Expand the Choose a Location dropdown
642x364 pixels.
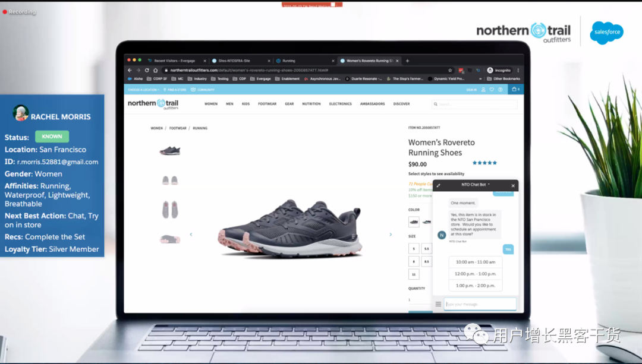click(x=143, y=90)
